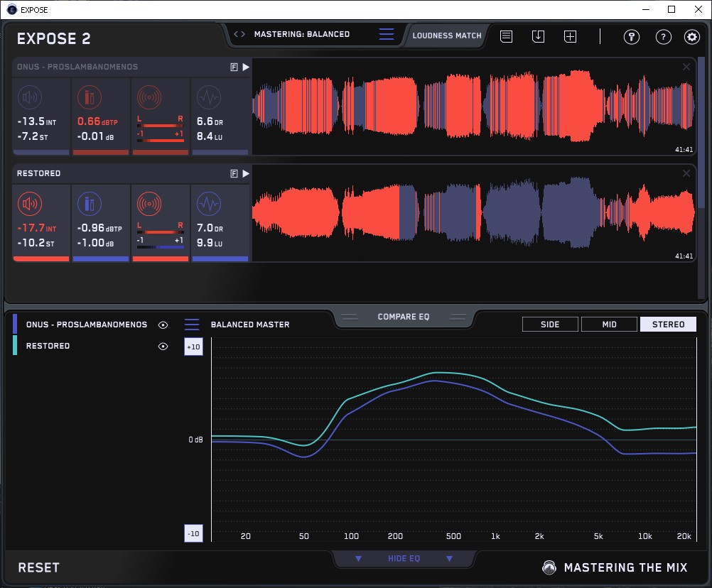The height and width of the screenshot is (588, 712).
Task: Click the RESTORED label in the EQ legend
Action: tap(48, 346)
